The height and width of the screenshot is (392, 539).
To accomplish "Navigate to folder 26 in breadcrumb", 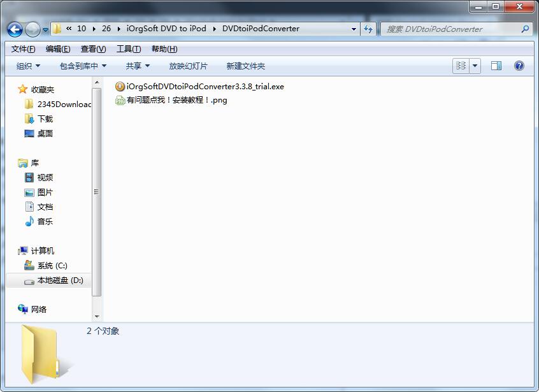I will point(106,29).
